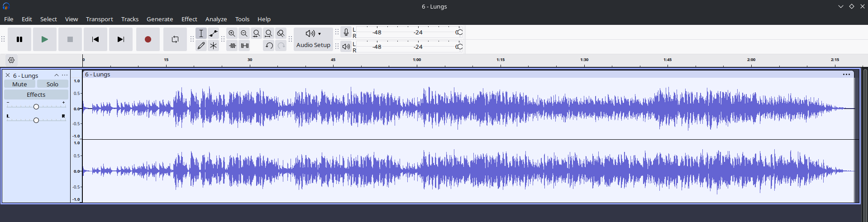Select the Selection (I-beam) tool
Screen dimensions: 868x222
pos(201,33)
